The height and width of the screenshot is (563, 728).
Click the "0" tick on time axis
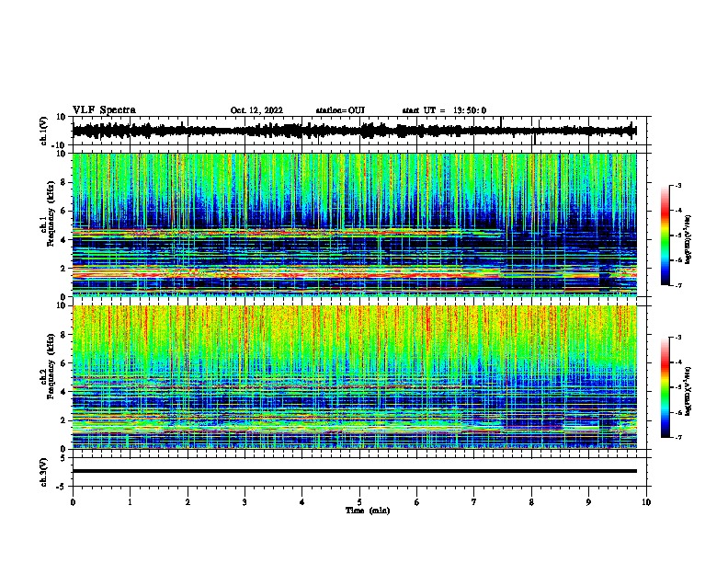73,502
